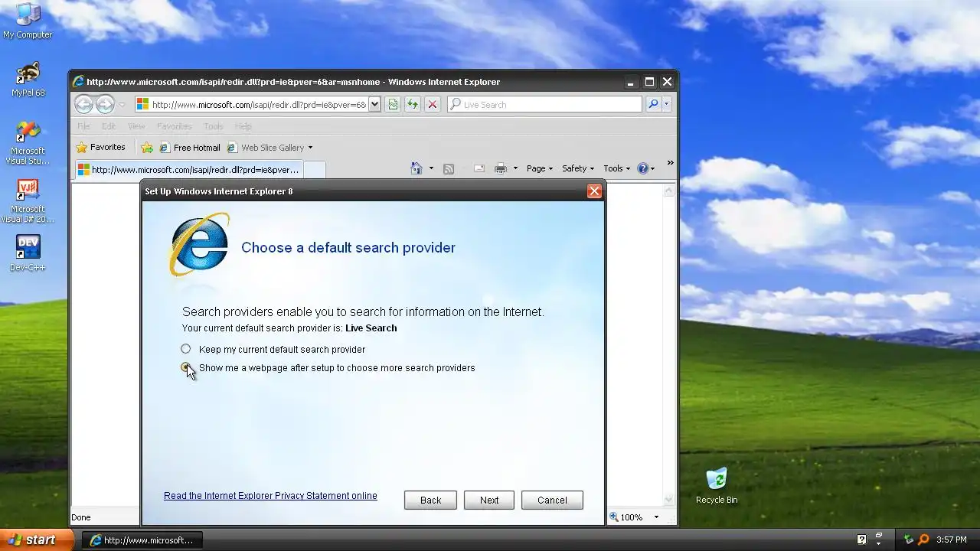Expand the address bar history dropdown

[x=374, y=105]
